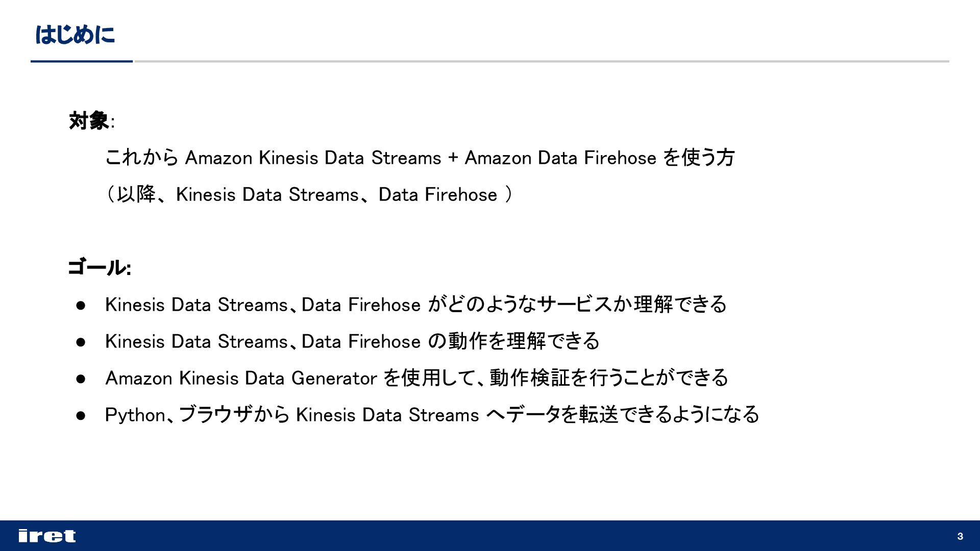Click the line beginning with これから
Viewport: 980px width, 551px height.
pyautogui.click(x=419, y=158)
